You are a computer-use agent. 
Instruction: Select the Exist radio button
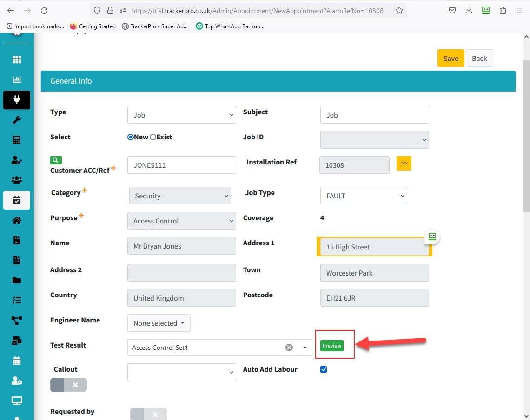click(153, 137)
